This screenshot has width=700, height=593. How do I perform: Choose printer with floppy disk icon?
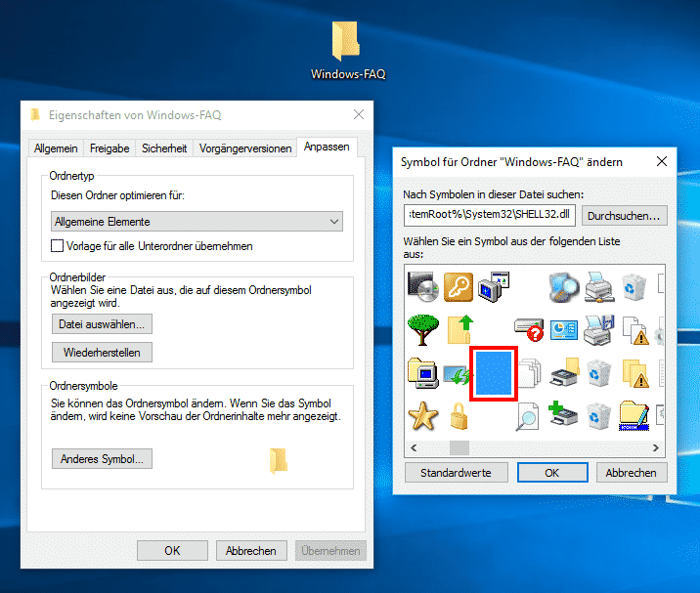pyautogui.click(x=599, y=330)
